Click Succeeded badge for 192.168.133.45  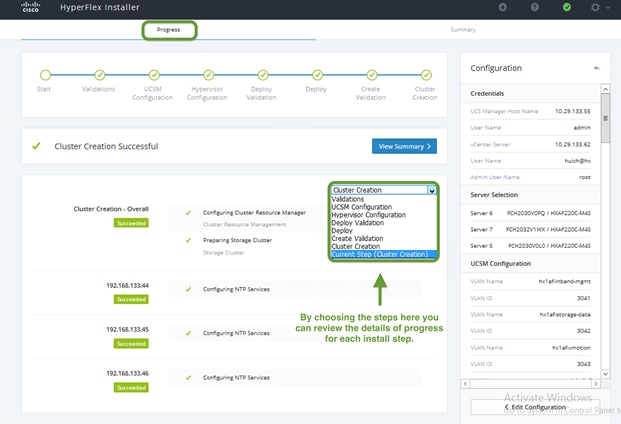[x=131, y=344]
